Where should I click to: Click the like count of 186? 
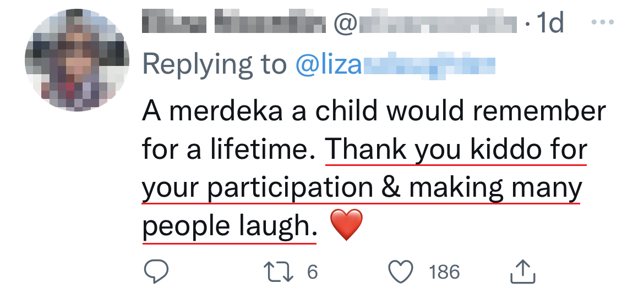pos(444,271)
